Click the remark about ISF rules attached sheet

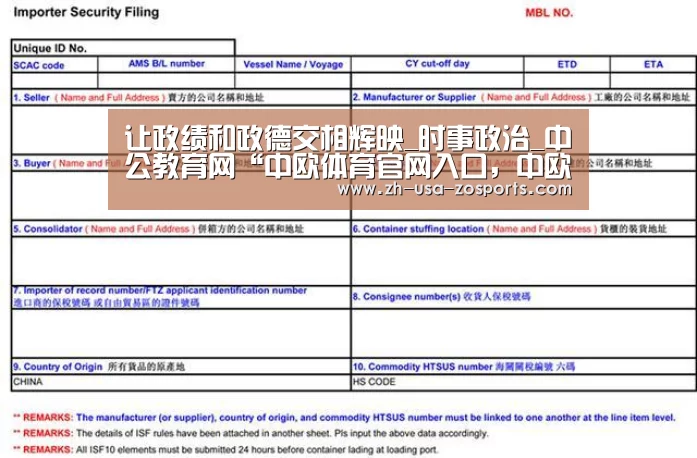point(251,433)
